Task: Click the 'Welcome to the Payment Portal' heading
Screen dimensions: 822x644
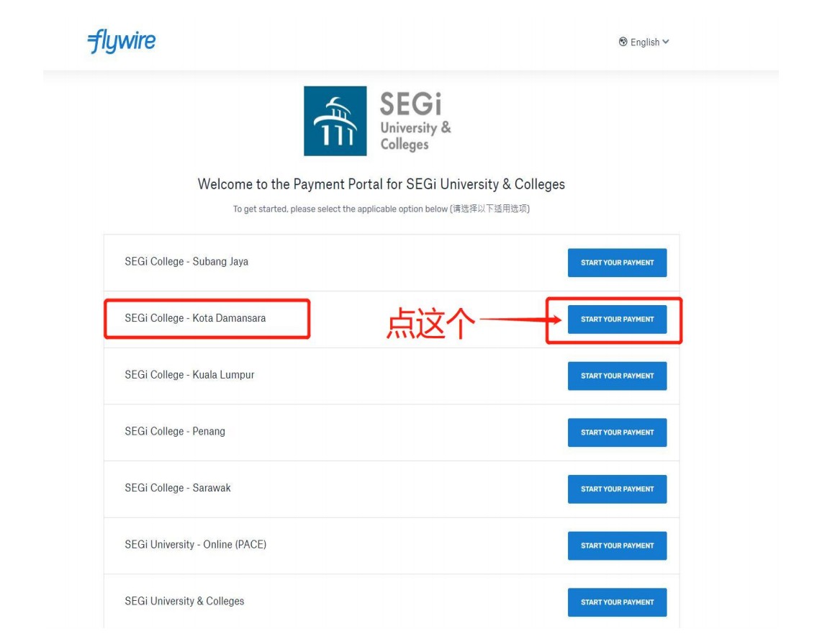Action: coord(381,184)
